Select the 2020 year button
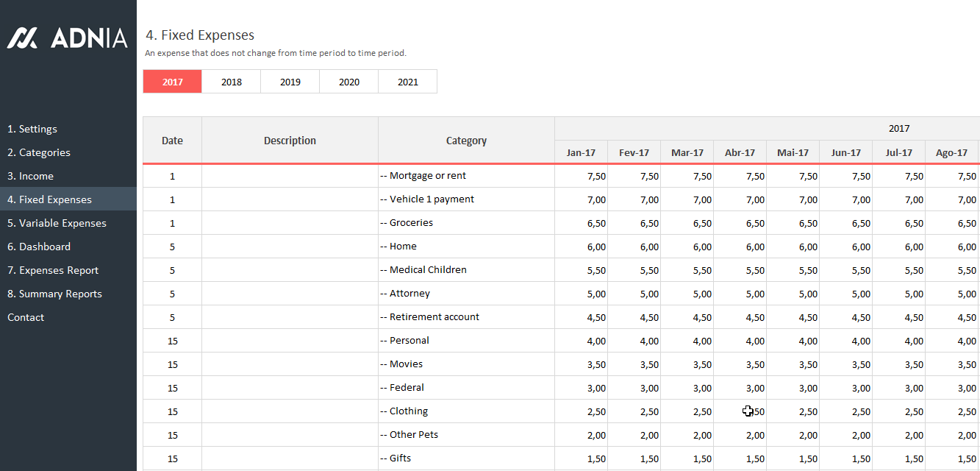The height and width of the screenshot is (471, 980). pos(349,82)
